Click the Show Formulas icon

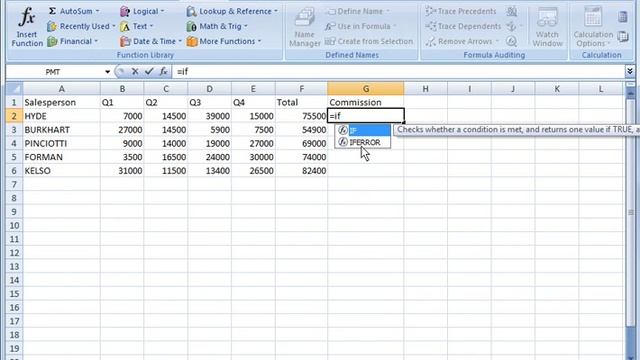(511, 11)
